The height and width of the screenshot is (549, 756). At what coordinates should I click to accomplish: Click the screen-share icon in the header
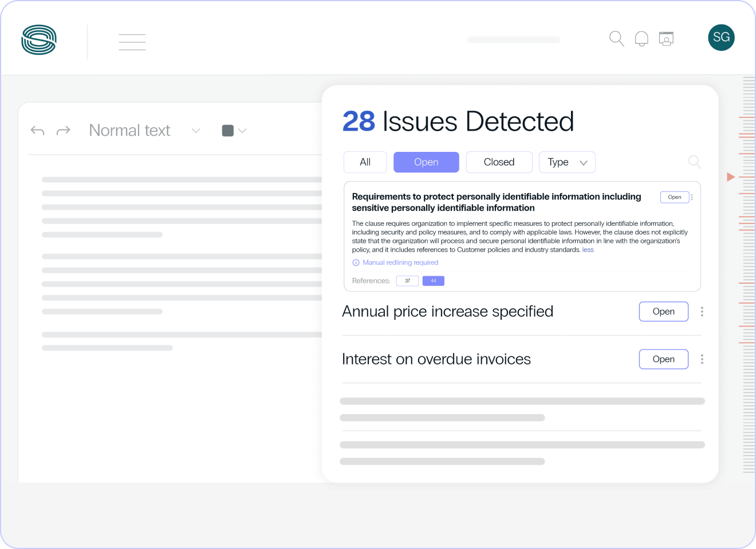666,38
